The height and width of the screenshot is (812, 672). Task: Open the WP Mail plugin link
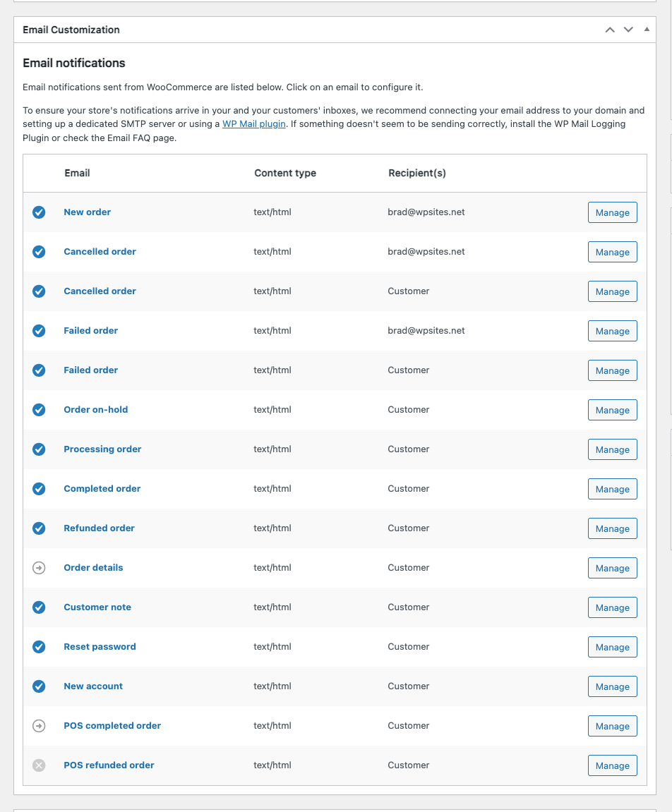point(254,124)
